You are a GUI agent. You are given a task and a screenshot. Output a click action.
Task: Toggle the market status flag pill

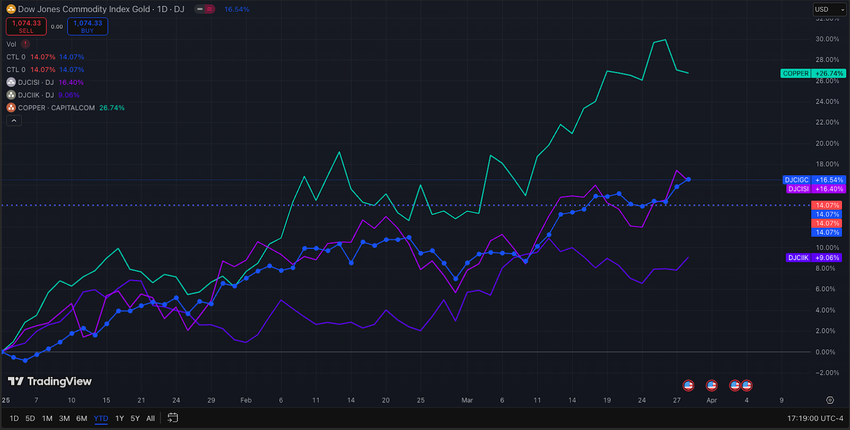pos(210,9)
